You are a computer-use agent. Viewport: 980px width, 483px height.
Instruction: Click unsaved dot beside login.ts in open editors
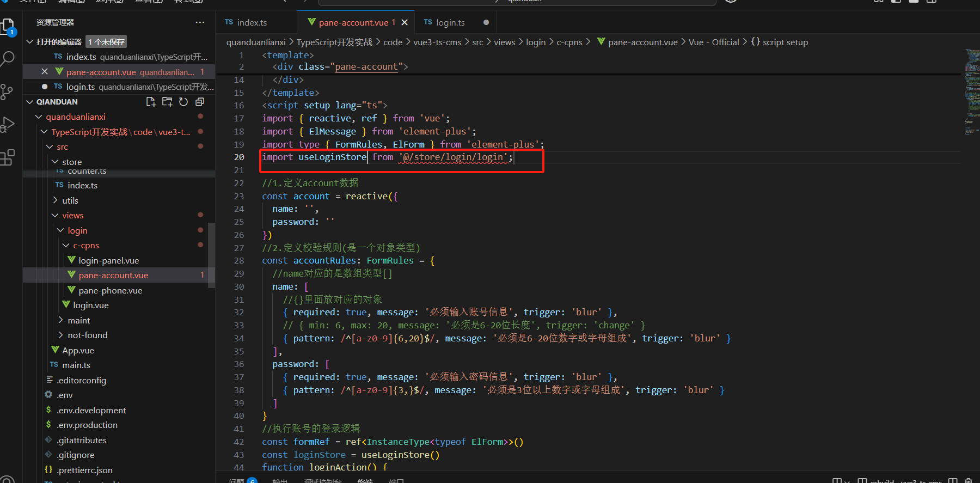click(x=45, y=87)
